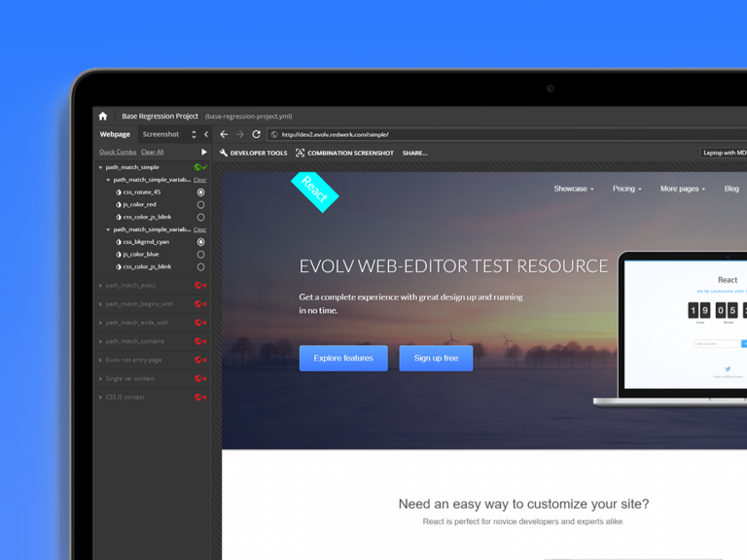Collapse second path_match_simple_variab... group above css_bkgrnd_cyan
This screenshot has width=747, height=560.
[x=108, y=229]
